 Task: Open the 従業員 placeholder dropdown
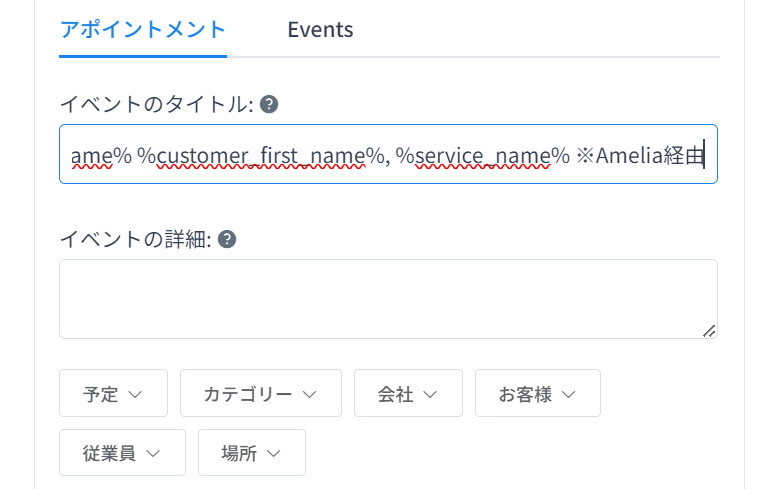point(122,453)
